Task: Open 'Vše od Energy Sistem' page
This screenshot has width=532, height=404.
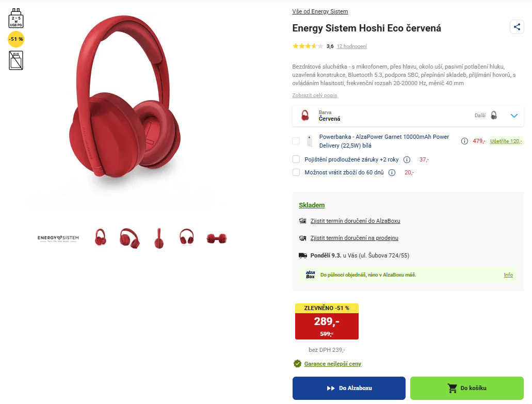Action: click(320, 11)
